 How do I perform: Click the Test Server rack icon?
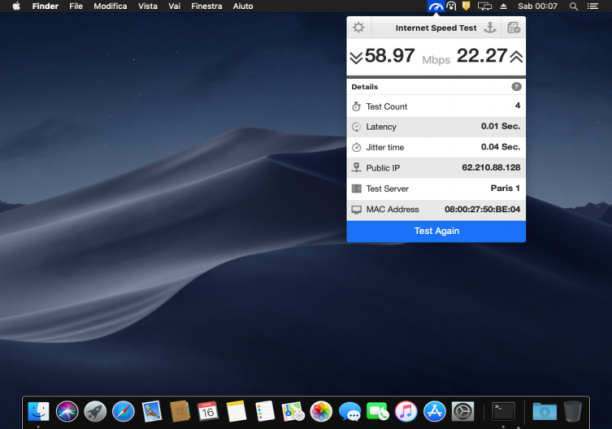(356, 189)
